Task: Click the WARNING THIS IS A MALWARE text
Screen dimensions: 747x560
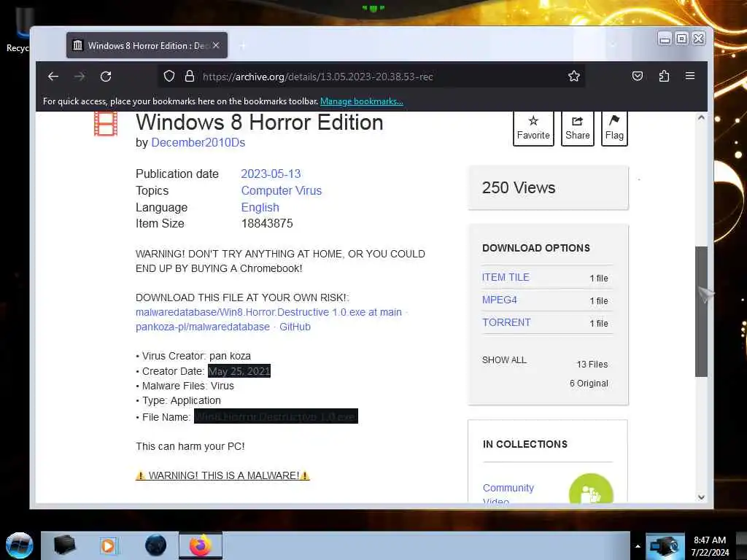Action: point(223,475)
